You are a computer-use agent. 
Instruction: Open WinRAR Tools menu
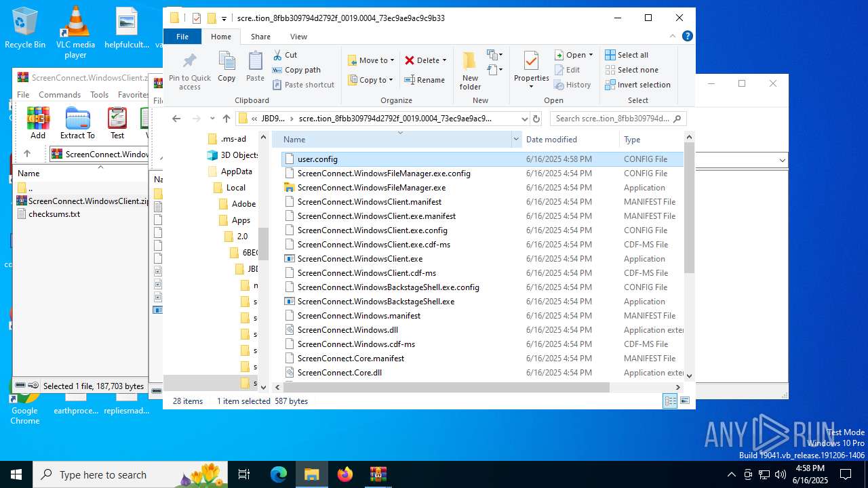99,95
